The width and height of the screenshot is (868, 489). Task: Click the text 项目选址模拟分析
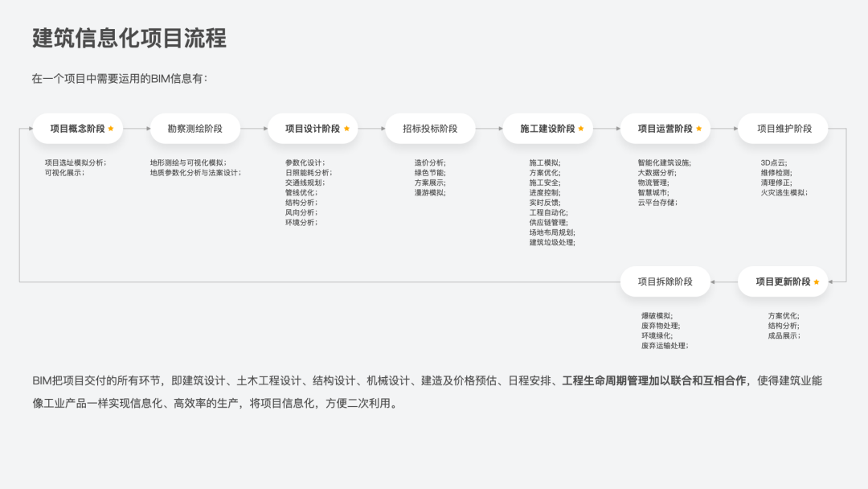[x=74, y=162]
